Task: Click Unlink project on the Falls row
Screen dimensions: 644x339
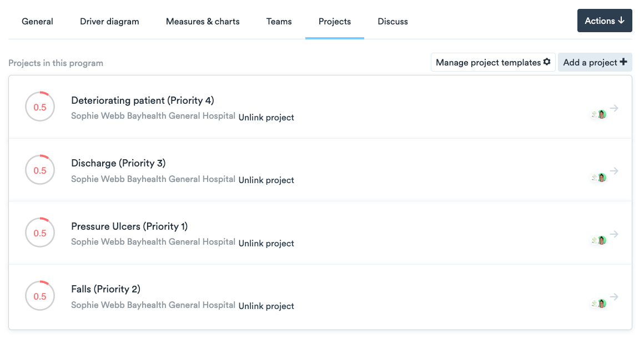Action: [266, 306]
